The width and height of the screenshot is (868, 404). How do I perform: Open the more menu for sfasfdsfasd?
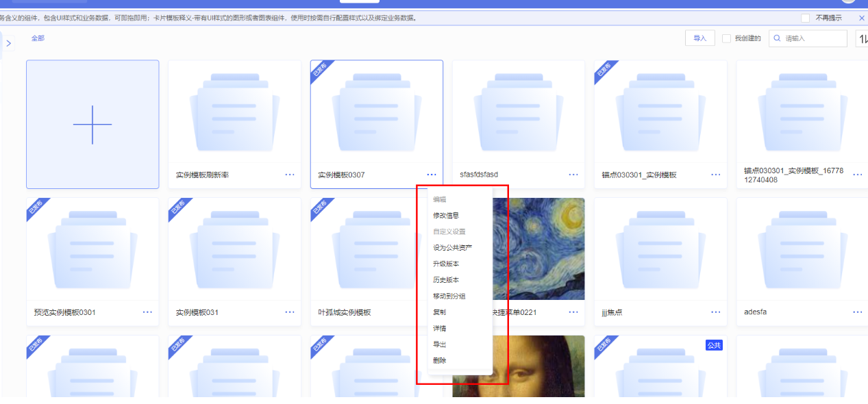573,175
